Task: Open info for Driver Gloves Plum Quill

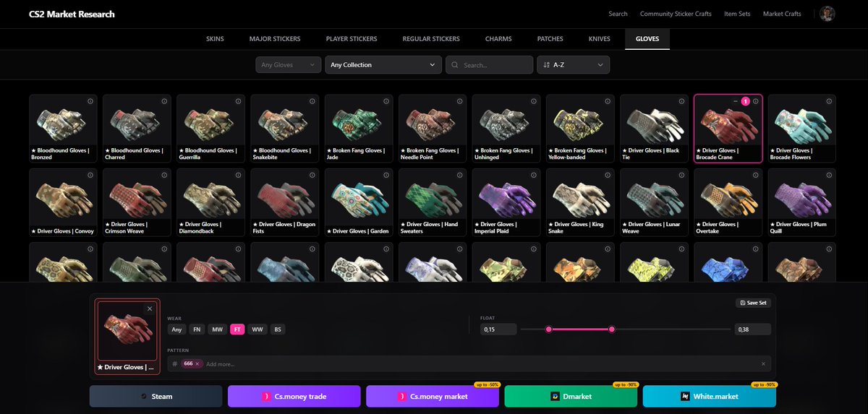Action: 828,175
